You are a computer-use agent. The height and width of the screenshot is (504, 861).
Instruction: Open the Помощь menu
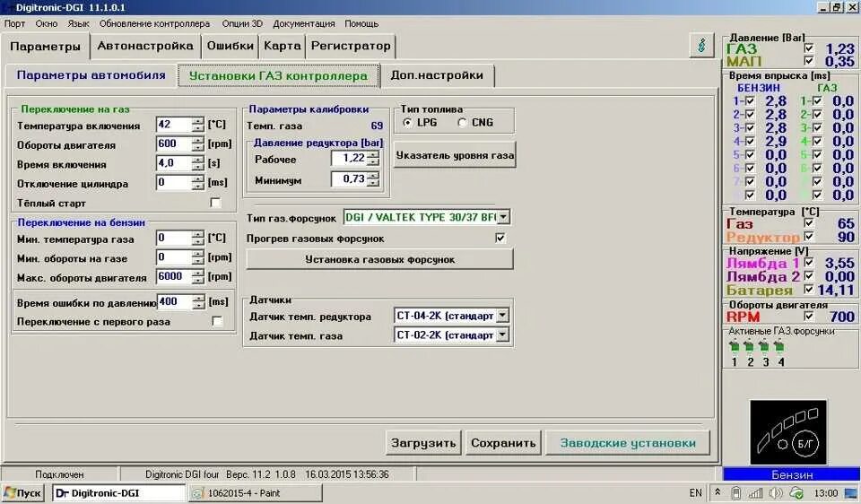coord(361,23)
